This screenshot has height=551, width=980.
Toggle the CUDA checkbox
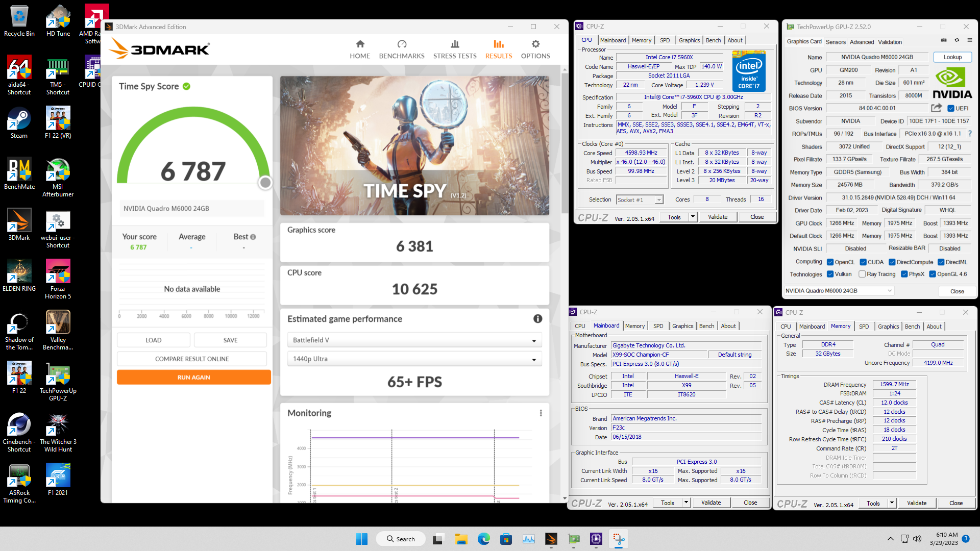863,262
